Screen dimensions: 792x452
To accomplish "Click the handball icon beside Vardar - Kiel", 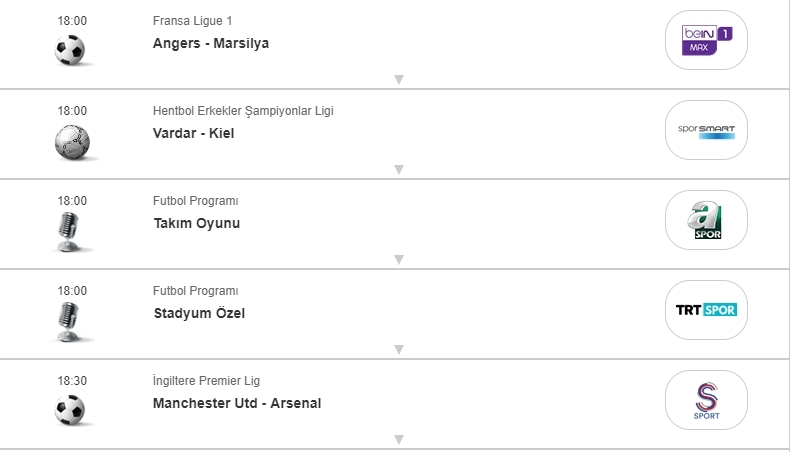I will (71, 141).
